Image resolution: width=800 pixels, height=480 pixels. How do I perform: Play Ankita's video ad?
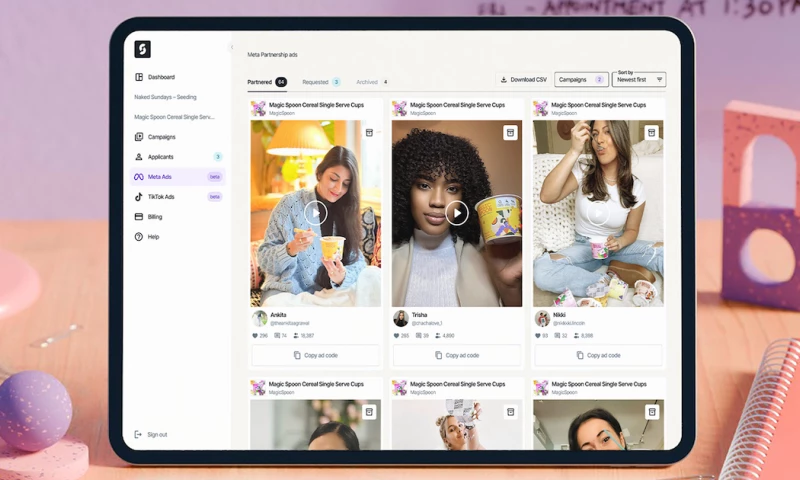coord(315,212)
